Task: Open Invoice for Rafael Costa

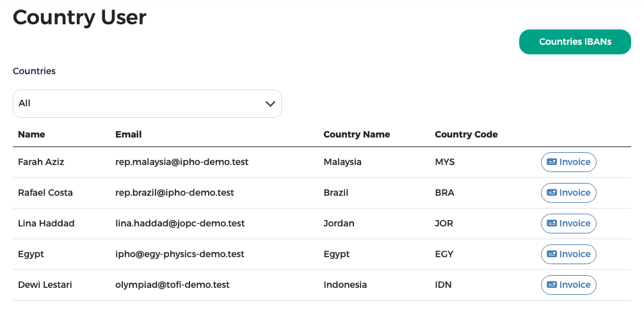Action: point(568,193)
